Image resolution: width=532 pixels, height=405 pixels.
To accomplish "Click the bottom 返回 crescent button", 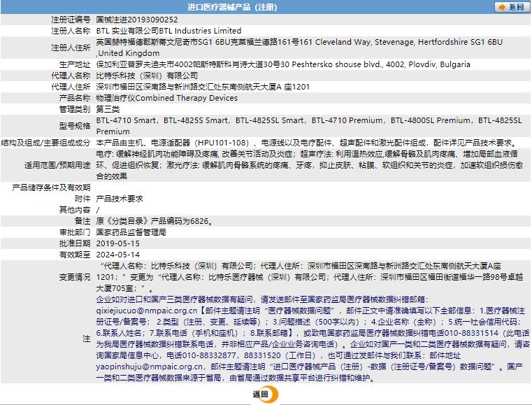I will (x=266, y=394).
